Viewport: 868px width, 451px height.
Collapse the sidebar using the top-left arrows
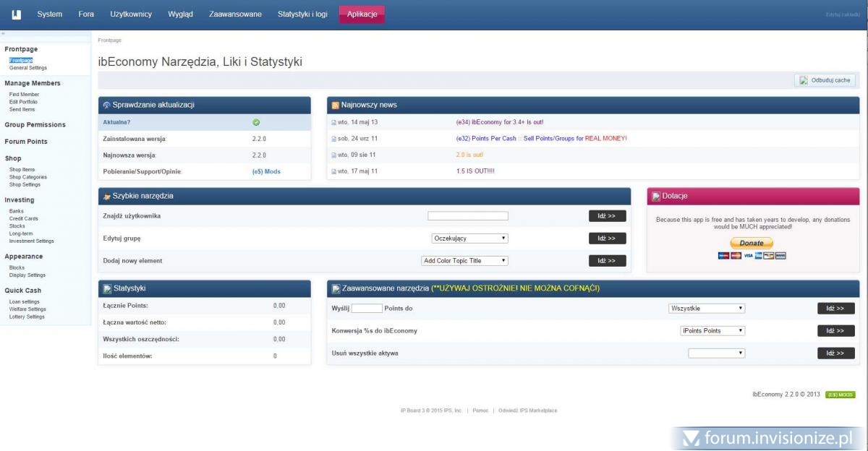point(3,34)
